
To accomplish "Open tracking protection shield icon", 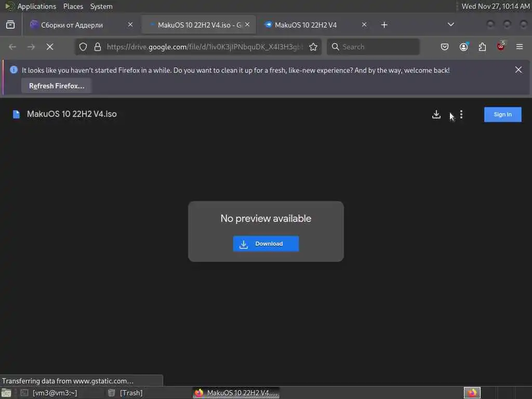I will pos(83,47).
